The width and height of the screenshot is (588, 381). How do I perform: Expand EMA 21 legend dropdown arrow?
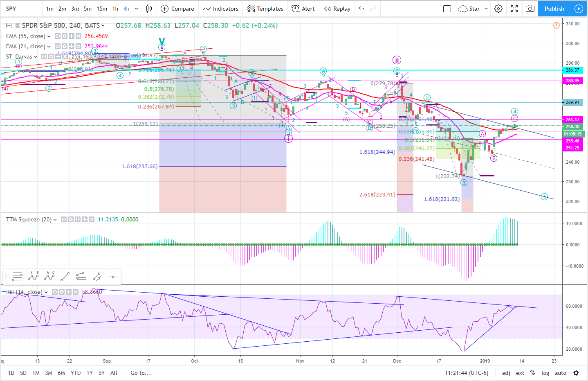(49, 46)
